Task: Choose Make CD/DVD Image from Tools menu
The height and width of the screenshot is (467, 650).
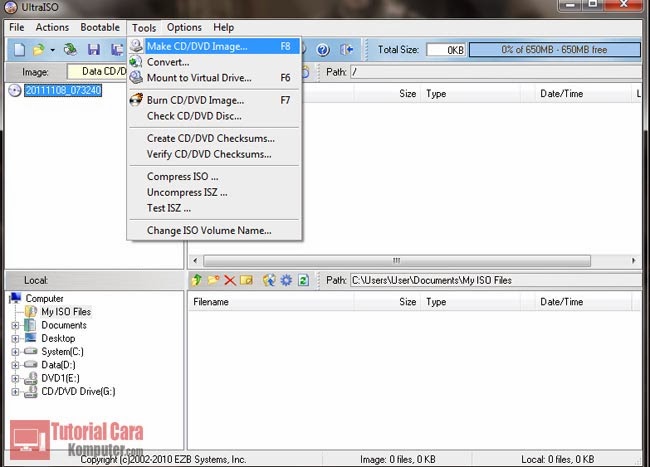Action: tap(214, 46)
